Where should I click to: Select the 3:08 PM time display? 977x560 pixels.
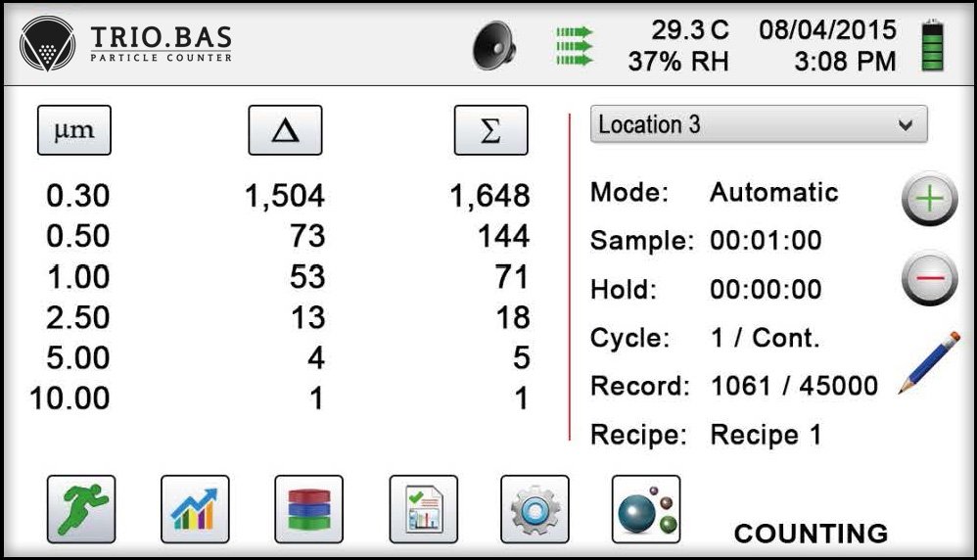tap(845, 63)
